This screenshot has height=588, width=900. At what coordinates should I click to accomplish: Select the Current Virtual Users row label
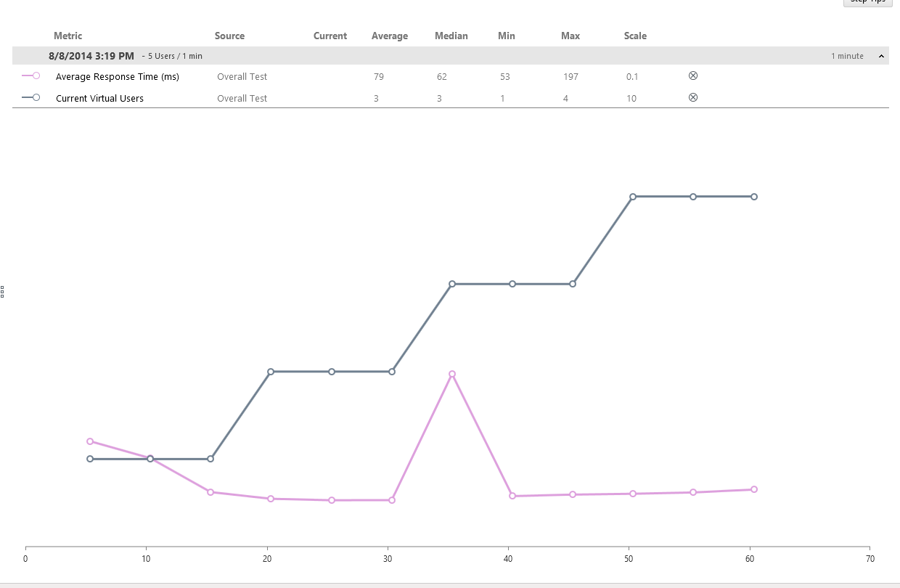99,98
